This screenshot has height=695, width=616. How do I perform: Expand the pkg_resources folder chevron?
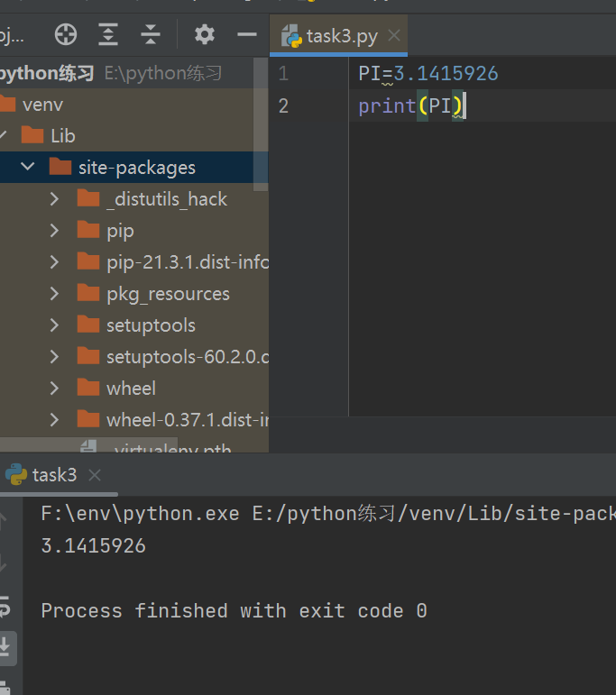tap(54, 294)
